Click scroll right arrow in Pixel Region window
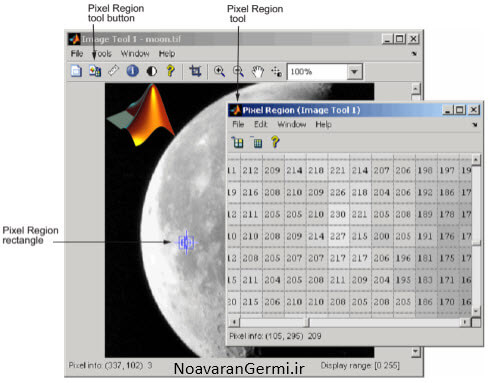This screenshot has width=489, height=383. (x=465, y=322)
